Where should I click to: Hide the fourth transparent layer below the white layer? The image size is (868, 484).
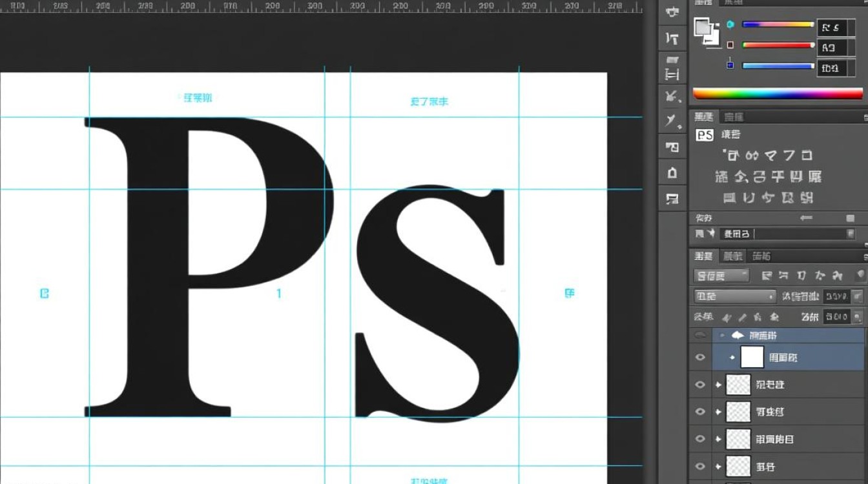[700, 466]
